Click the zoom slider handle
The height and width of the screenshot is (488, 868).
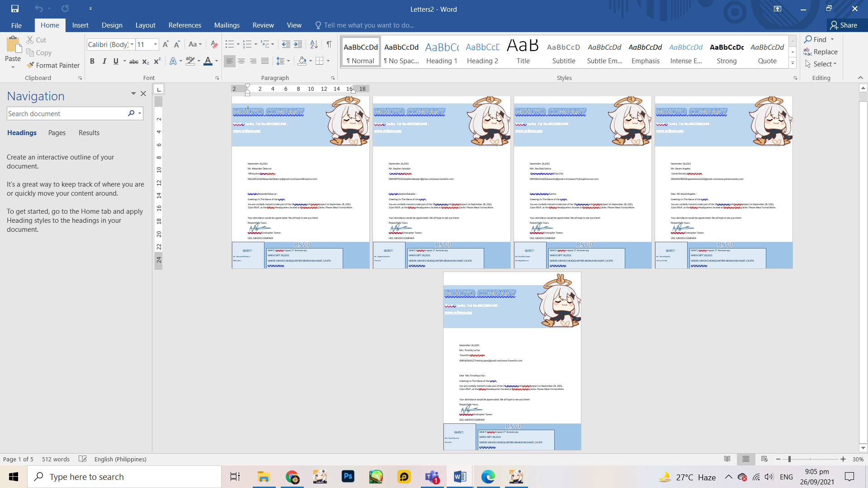coord(789,459)
